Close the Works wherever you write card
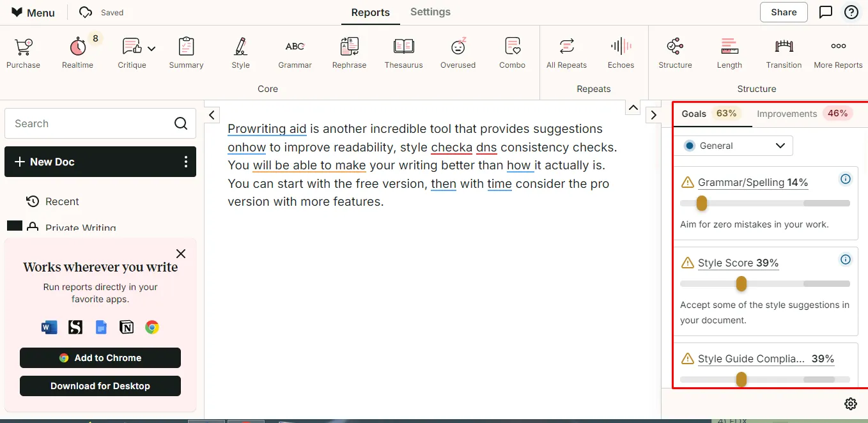 pos(181,254)
